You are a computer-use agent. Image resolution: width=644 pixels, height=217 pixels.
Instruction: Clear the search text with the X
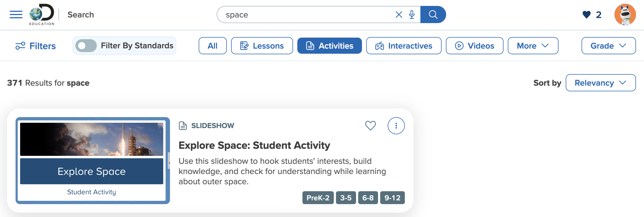click(x=399, y=15)
